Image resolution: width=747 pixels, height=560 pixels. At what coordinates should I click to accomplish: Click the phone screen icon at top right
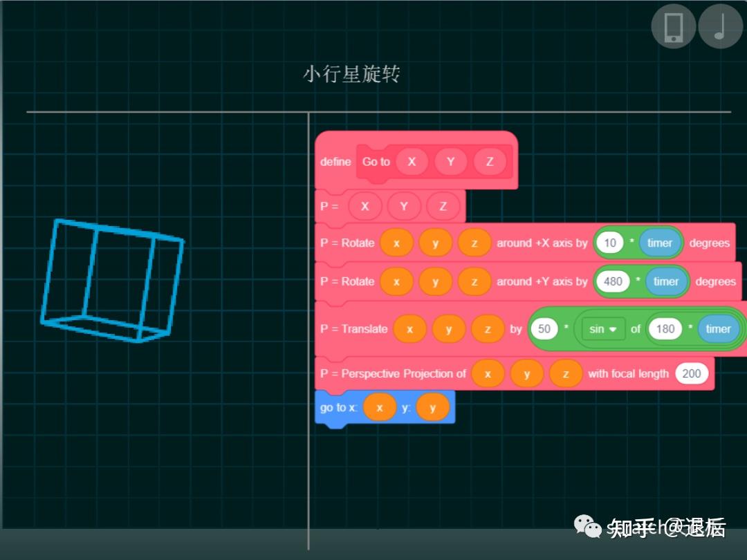[673, 26]
